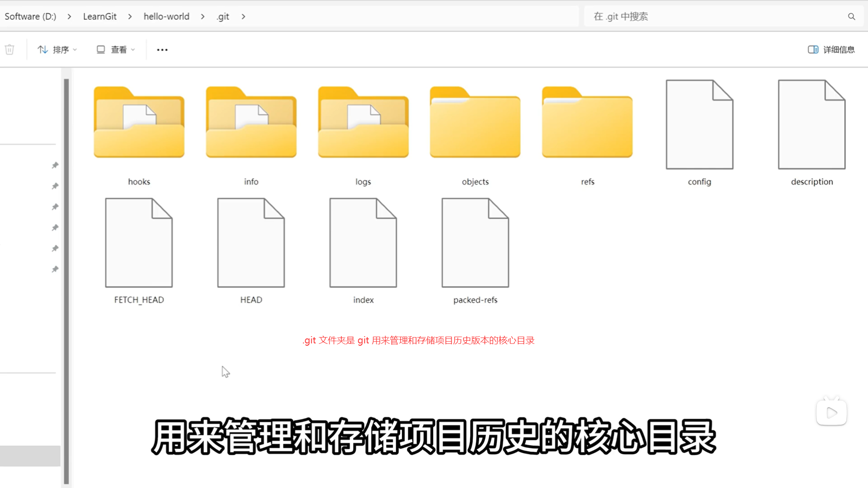
Task: Navigate to LearnGit in breadcrumb
Action: pos(99,17)
